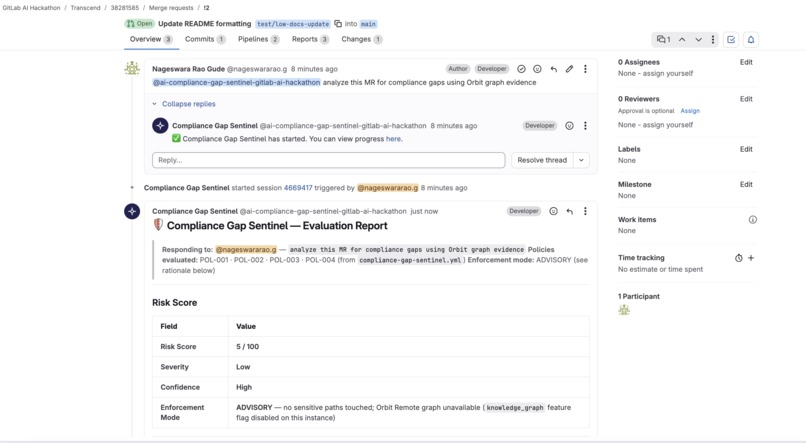Toggle notifications bell icon
Viewport: 806px width, 443px height.
click(x=750, y=40)
